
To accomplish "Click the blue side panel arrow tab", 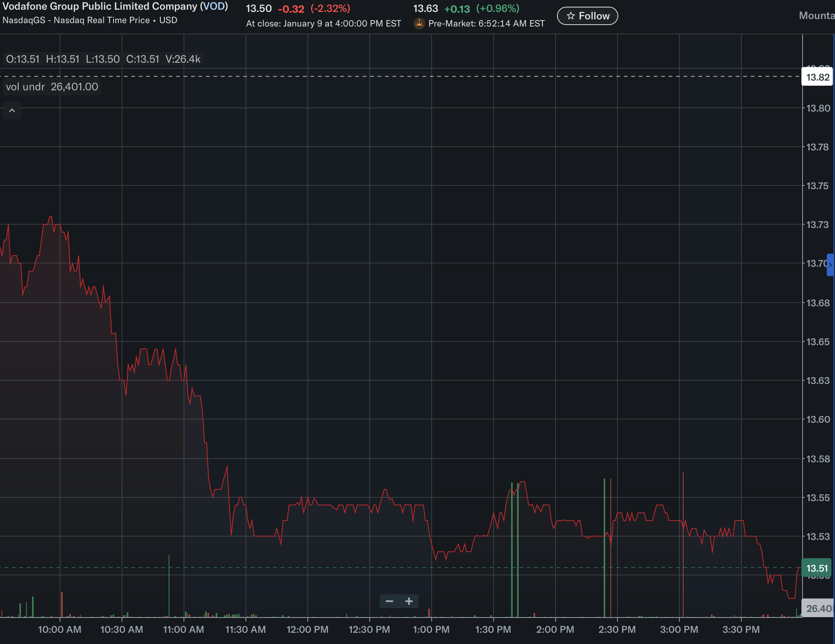I will (830, 265).
